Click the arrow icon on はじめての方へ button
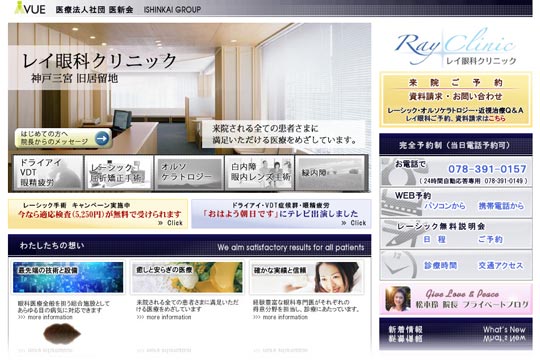The height and width of the screenshot is (360, 540). pyautogui.click(x=102, y=138)
